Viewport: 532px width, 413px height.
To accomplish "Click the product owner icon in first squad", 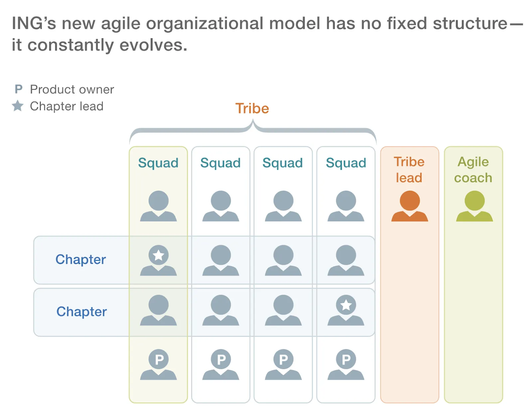I will coord(158,364).
